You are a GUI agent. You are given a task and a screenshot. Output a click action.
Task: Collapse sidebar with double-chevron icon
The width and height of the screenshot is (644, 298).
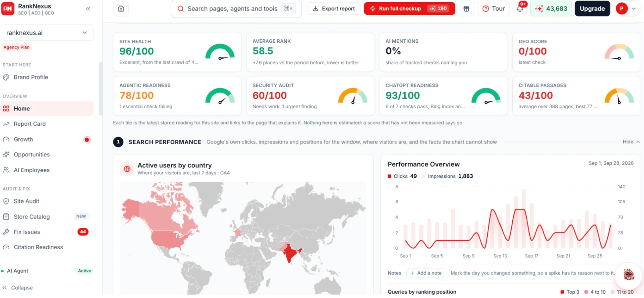[88, 9]
